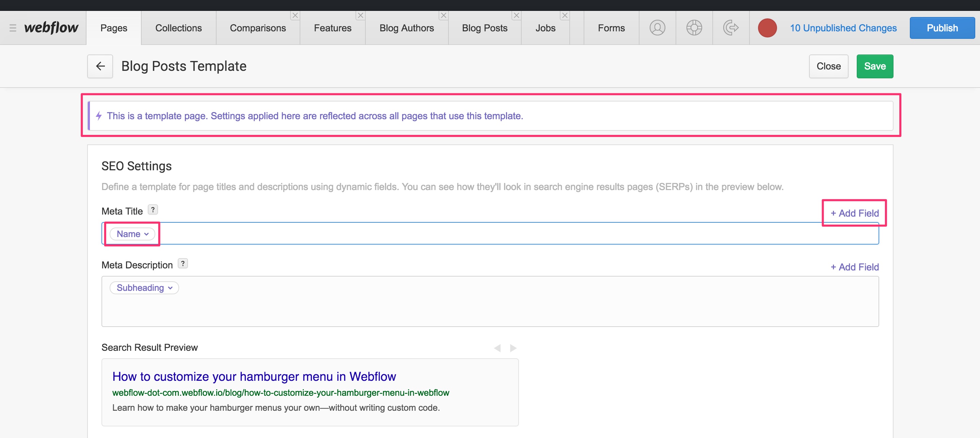Image resolution: width=980 pixels, height=438 pixels.
Task: Click Add Field for Meta Title
Action: point(854,213)
